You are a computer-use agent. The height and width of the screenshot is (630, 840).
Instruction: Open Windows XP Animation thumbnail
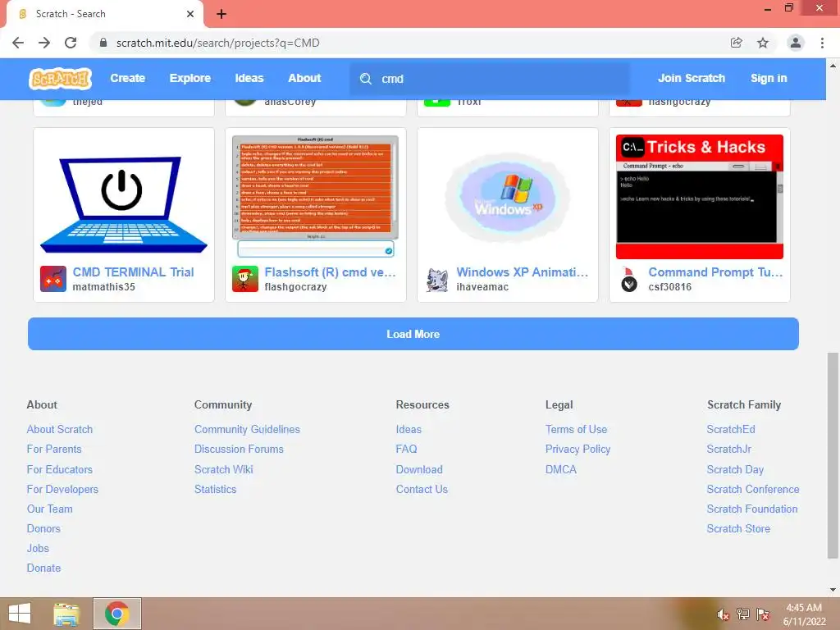(x=507, y=197)
